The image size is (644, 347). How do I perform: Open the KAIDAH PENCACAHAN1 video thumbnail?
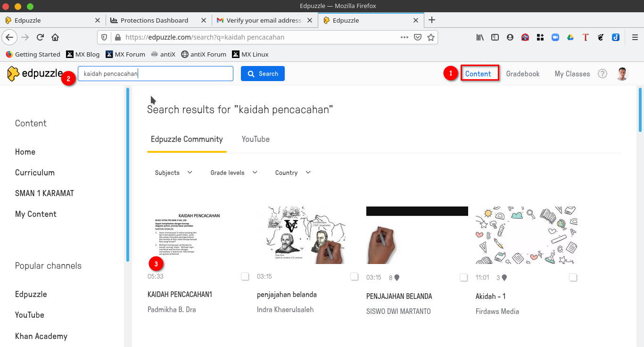pyautogui.click(x=198, y=235)
